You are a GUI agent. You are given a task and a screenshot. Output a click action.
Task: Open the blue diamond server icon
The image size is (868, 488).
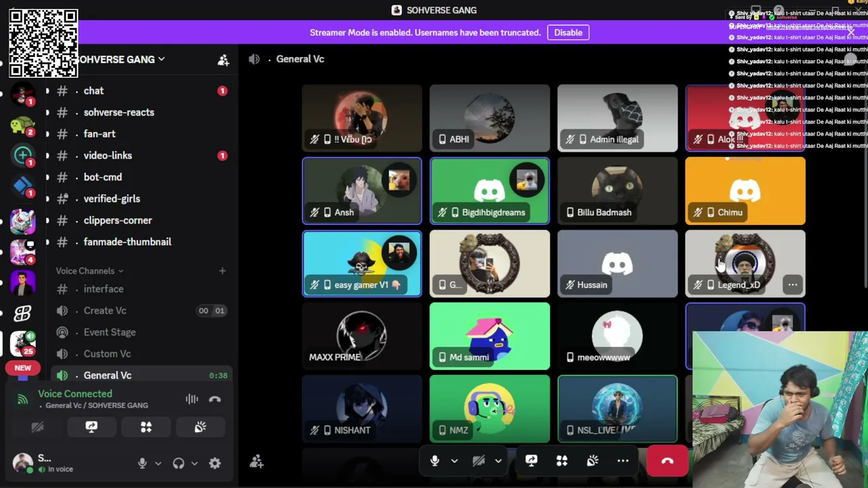[x=22, y=186]
